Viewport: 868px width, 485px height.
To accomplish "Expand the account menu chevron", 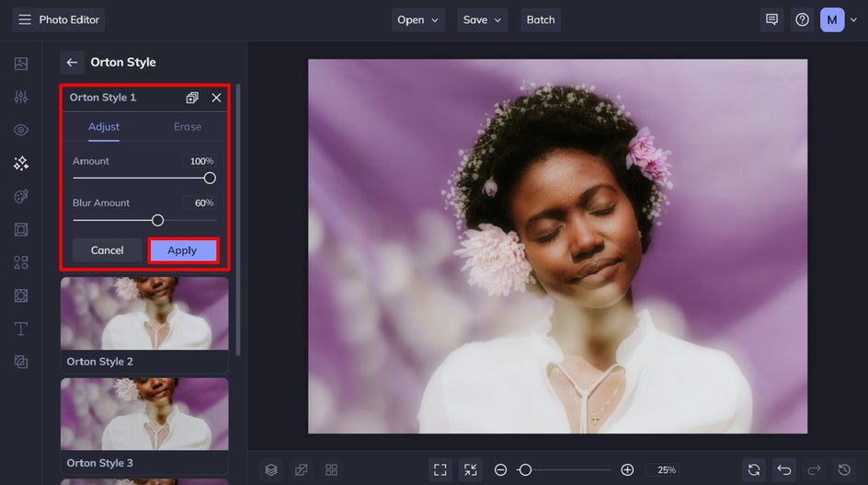I will tap(853, 20).
